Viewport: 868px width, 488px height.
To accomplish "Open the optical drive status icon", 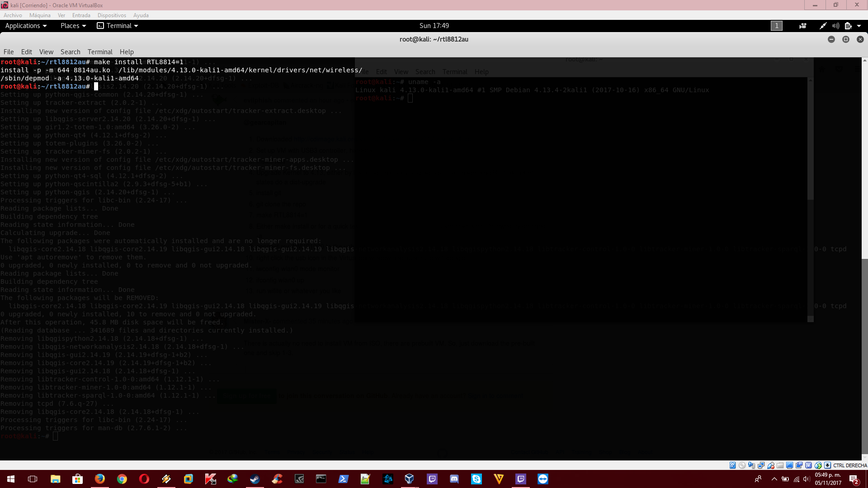I will pyautogui.click(x=742, y=465).
